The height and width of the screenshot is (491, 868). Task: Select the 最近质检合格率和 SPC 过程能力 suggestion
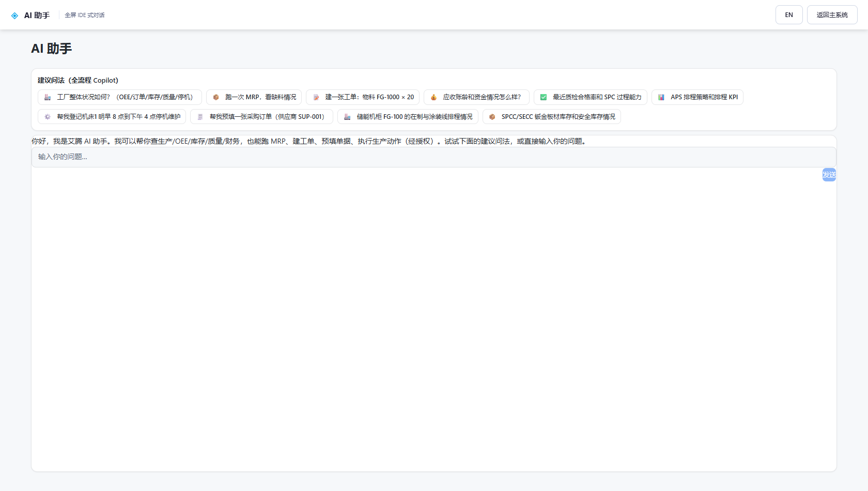coord(591,97)
